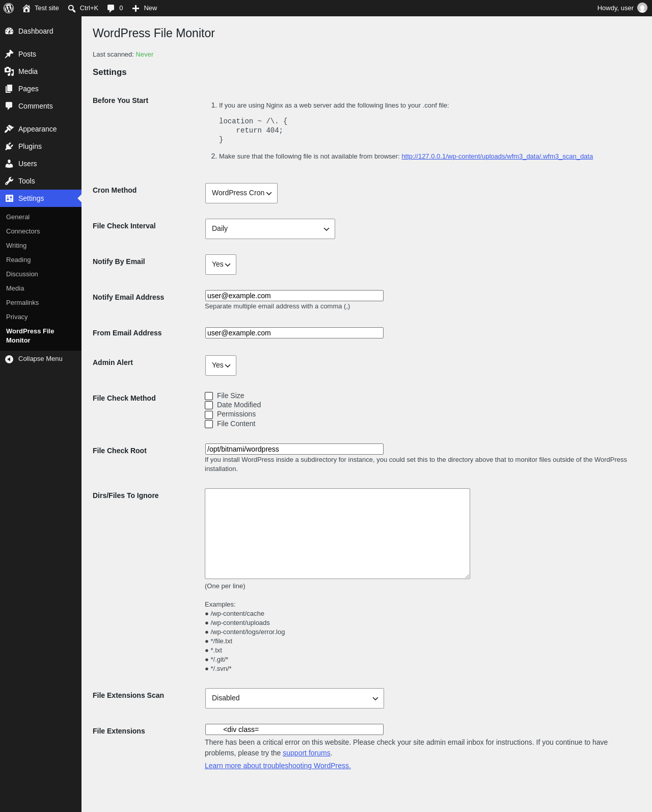Viewport: 652px width, 812px height.
Task: Click the WordPress logo icon
Action: pyautogui.click(x=9, y=8)
